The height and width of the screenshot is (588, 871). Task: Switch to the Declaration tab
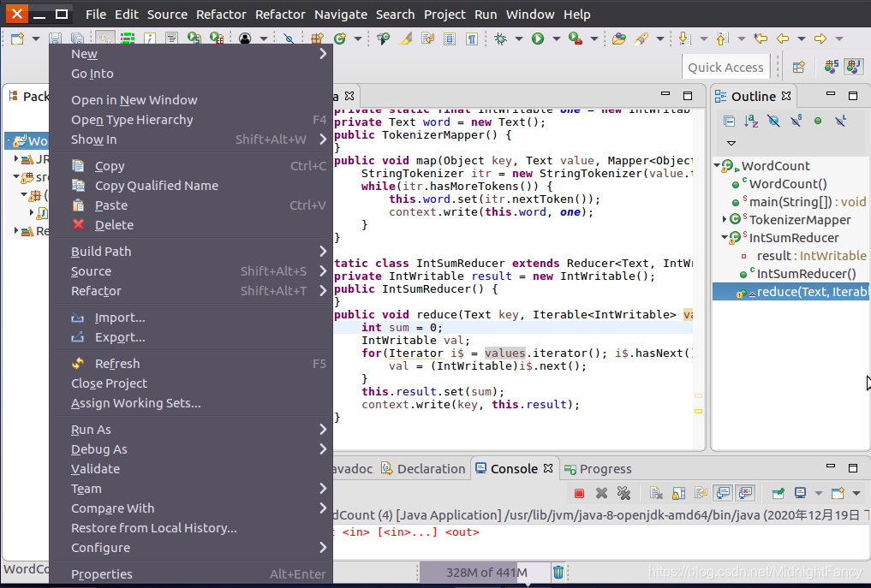pos(423,469)
